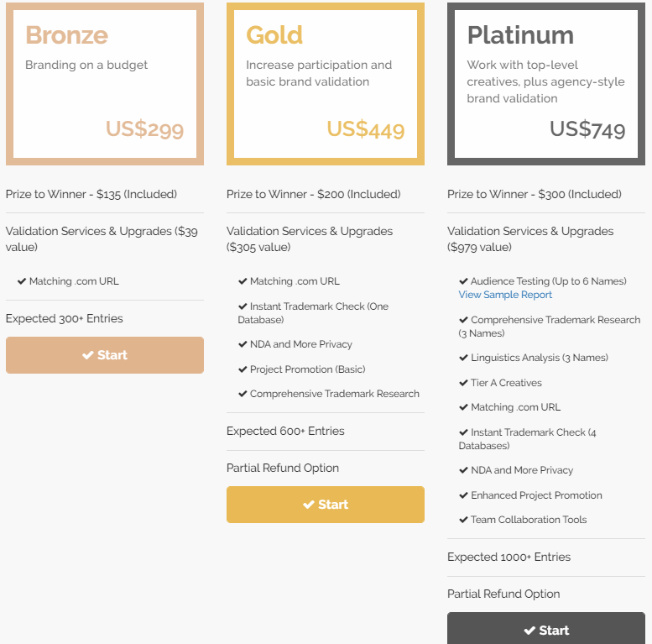Click checkmark beside Tier A Creatives
Screen dimensions: 652x644
(x=463, y=383)
